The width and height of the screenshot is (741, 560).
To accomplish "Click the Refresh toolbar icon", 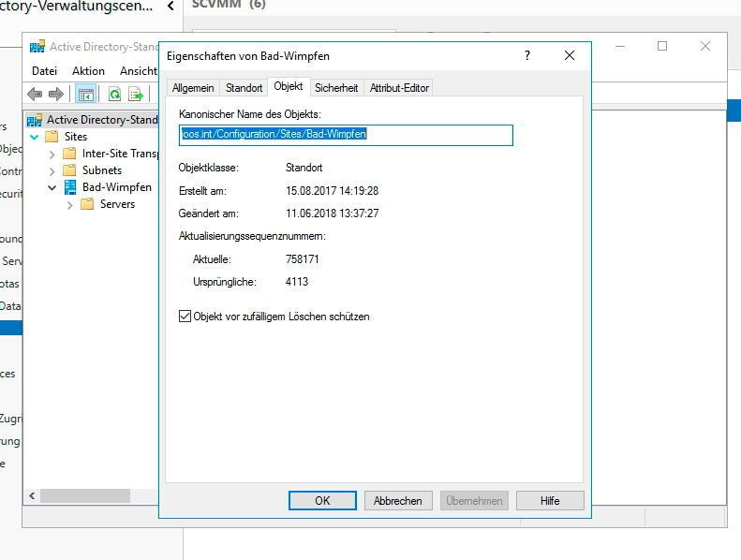I will pos(115,94).
